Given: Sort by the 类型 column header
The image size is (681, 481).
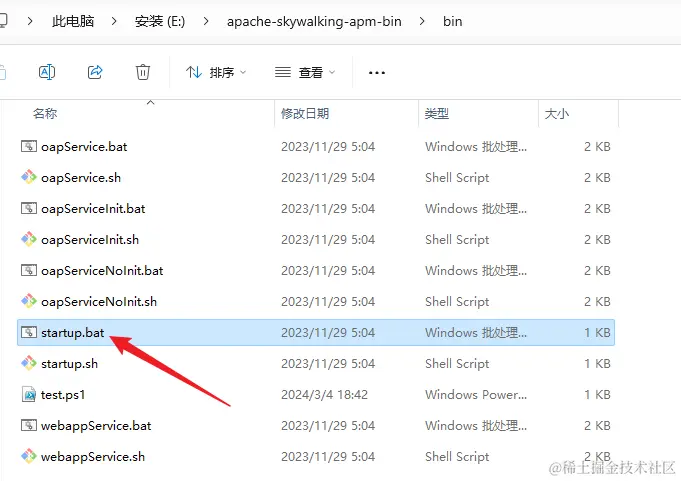Looking at the screenshot, I should (x=436, y=114).
